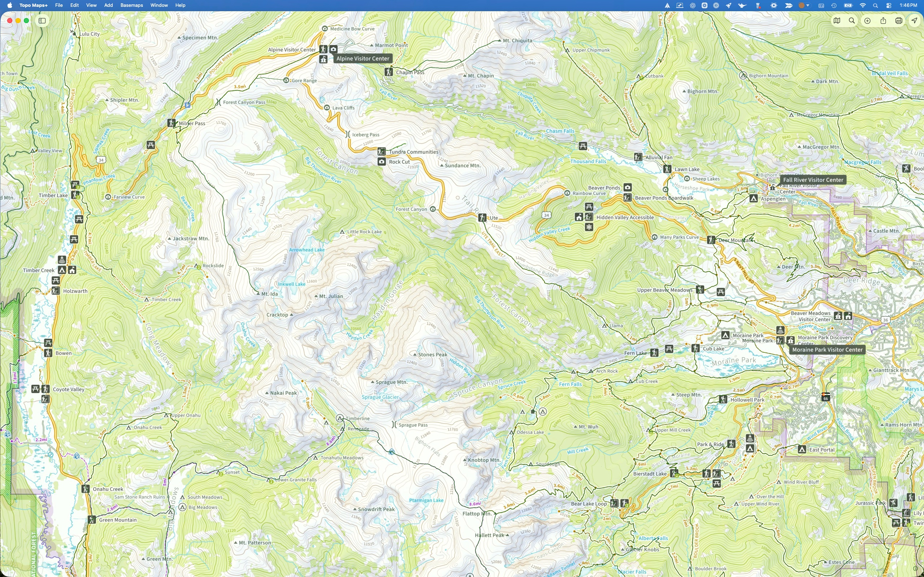Select the Aspenglen campground tent icon
Screen dimensions: 924x577
point(753,198)
